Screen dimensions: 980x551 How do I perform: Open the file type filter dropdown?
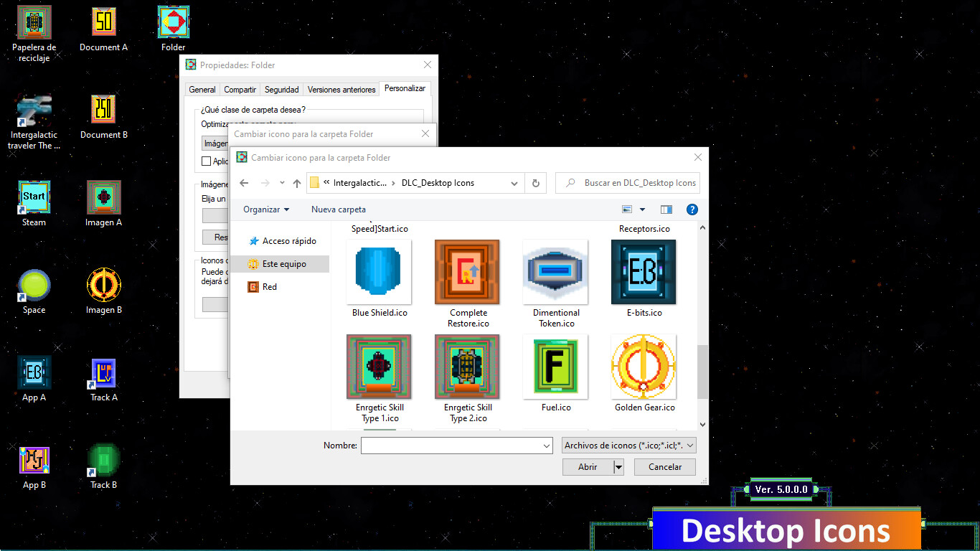pos(628,445)
